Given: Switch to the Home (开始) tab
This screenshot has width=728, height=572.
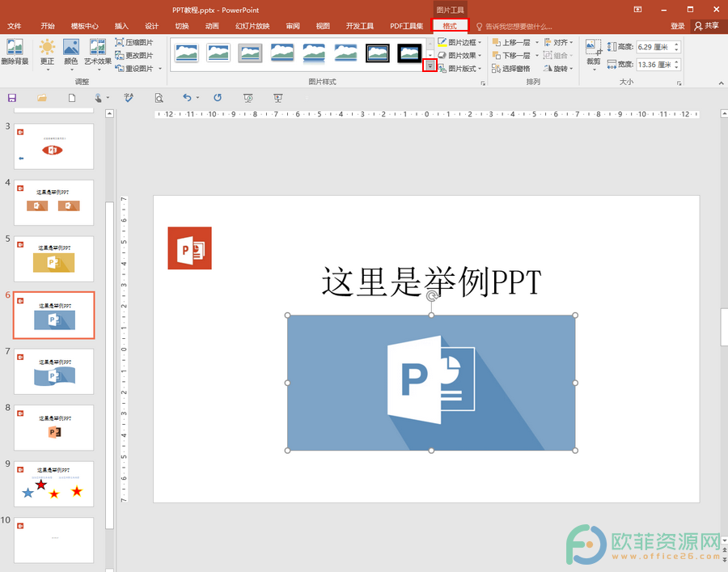Looking at the screenshot, I should click(x=48, y=26).
